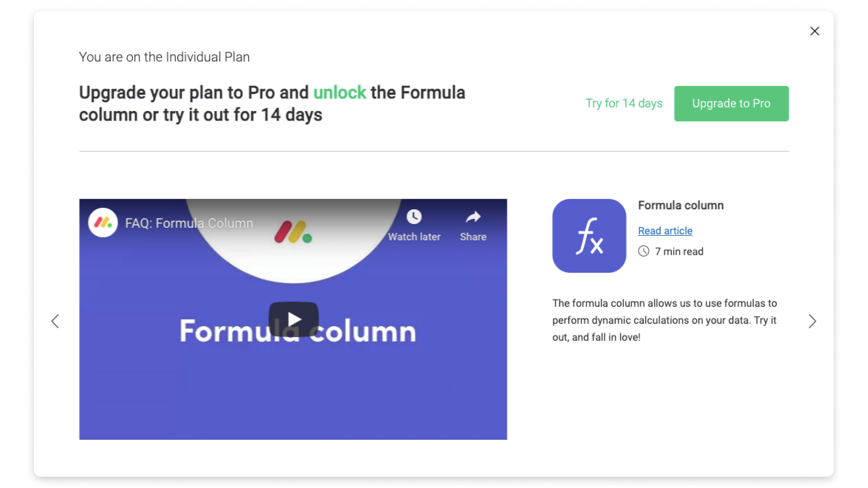Open the monday.com channel avatar icon

pyautogui.click(x=103, y=223)
